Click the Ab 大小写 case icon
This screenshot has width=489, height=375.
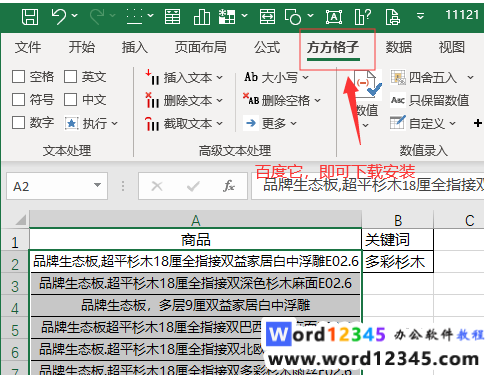click(251, 77)
